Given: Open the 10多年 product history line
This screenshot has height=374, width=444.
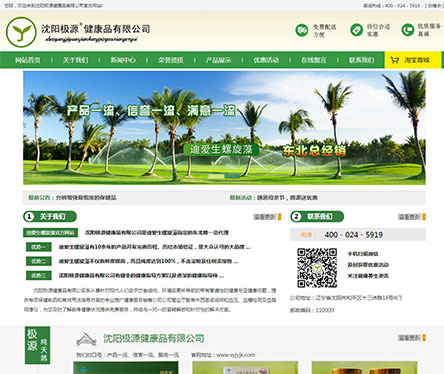Looking at the screenshot, I should tap(154, 247).
